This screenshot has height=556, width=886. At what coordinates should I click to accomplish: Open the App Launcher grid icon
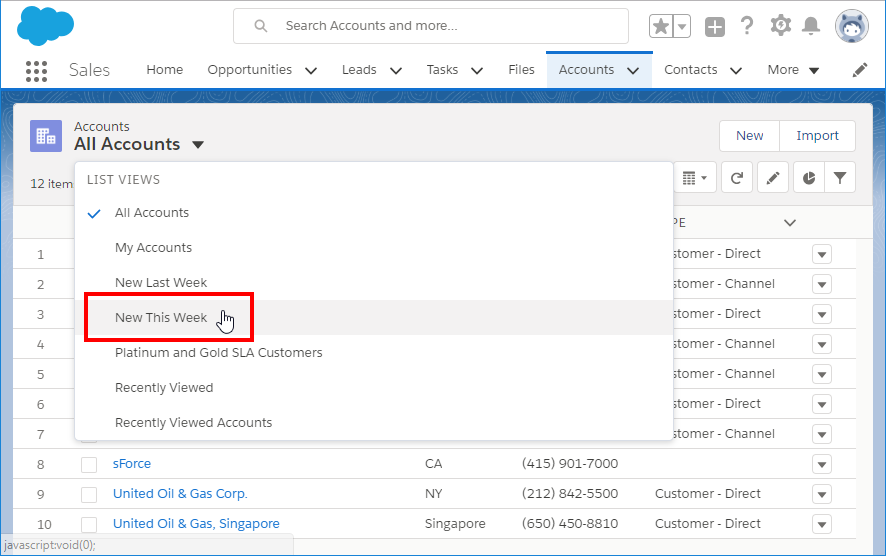(36, 70)
